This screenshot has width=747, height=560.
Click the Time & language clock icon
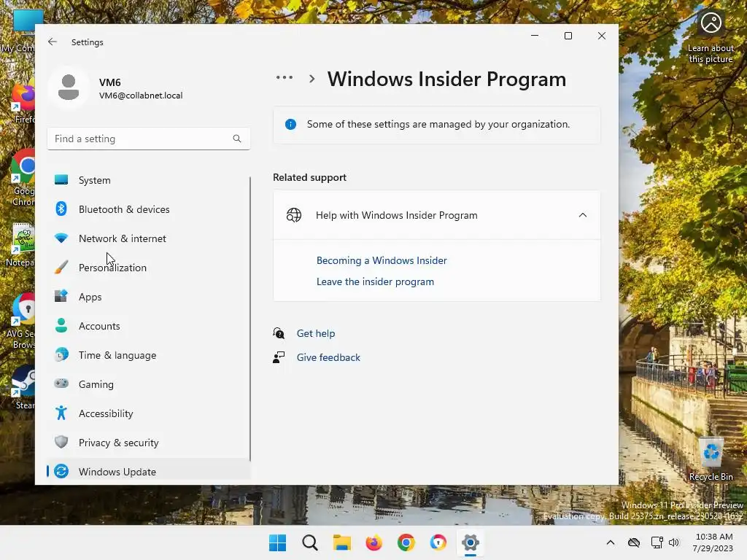[x=61, y=355]
